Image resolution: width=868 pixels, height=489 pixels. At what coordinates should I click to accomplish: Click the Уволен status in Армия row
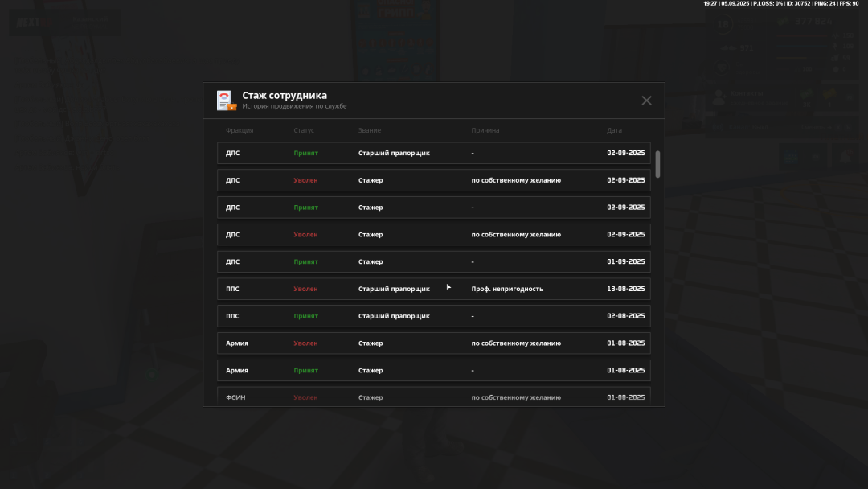305,343
